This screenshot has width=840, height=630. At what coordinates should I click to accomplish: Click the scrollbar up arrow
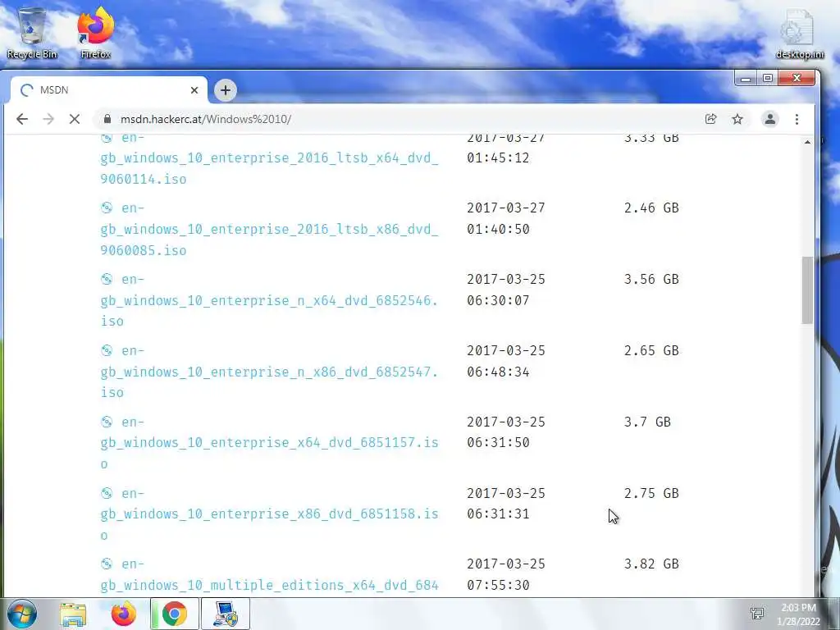pos(807,142)
